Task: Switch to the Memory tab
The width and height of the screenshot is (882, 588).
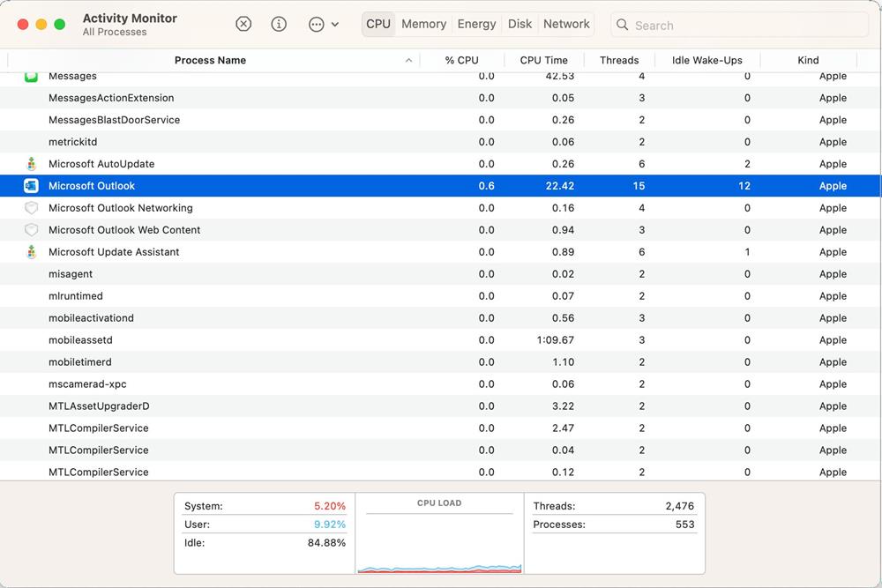Action: 423,24
